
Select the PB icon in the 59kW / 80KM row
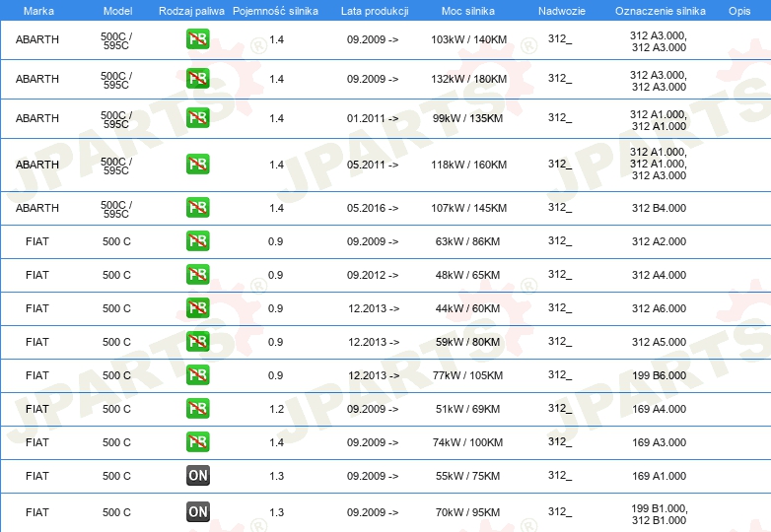(x=197, y=342)
